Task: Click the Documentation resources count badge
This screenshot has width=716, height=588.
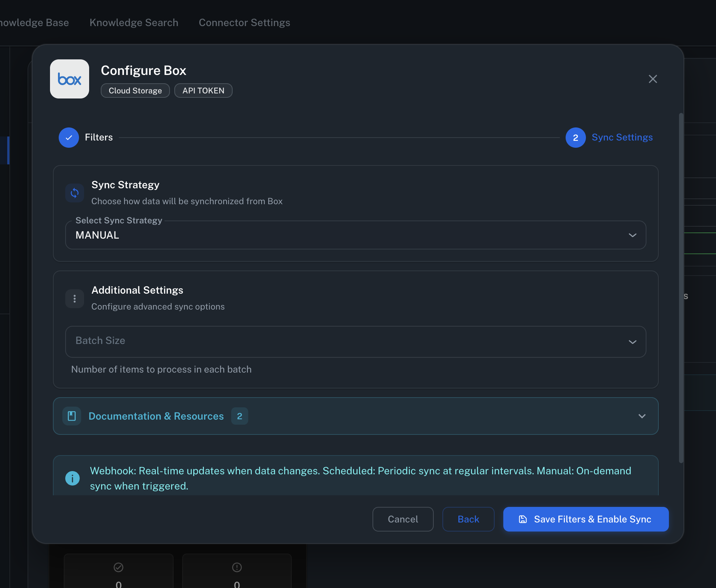Action: point(239,416)
